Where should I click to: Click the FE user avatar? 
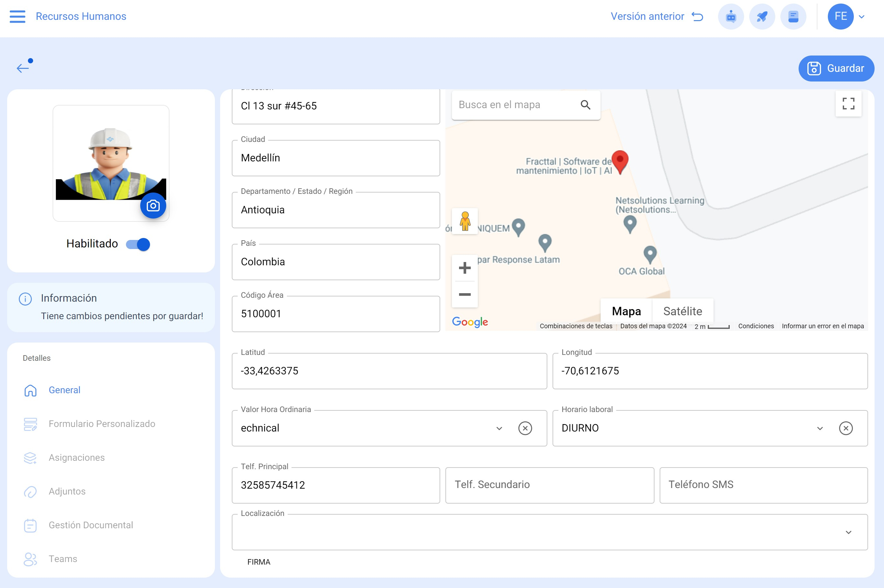840,17
